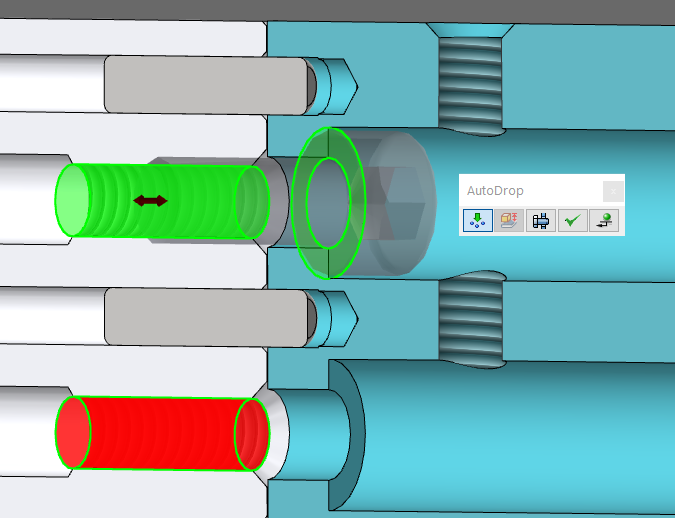The image size is (675, 518).
Task: Select the red highlighted threaded cylinder
Action: click(x=162, y=434)
